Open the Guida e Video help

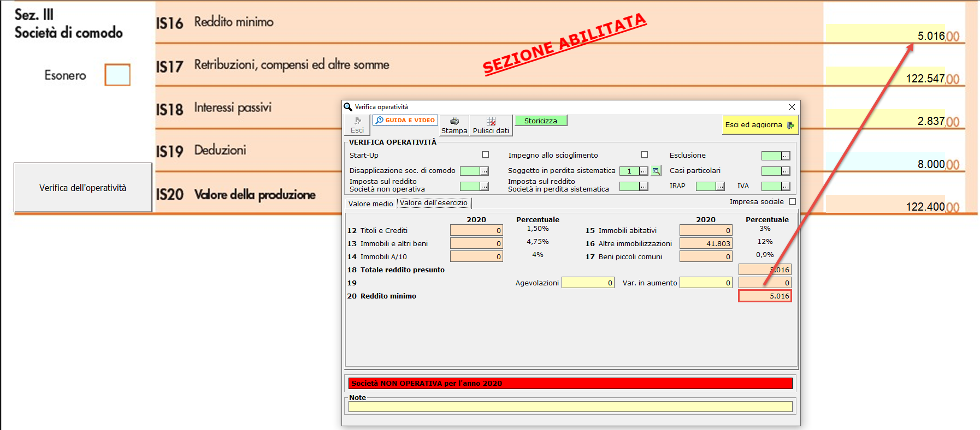pos(405,120)
